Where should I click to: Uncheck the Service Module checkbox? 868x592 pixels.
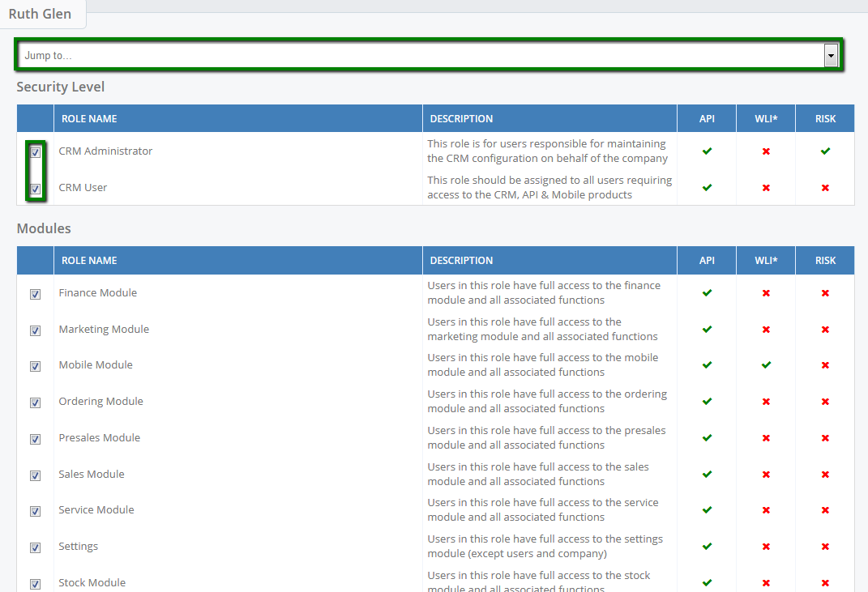[36, 511]
